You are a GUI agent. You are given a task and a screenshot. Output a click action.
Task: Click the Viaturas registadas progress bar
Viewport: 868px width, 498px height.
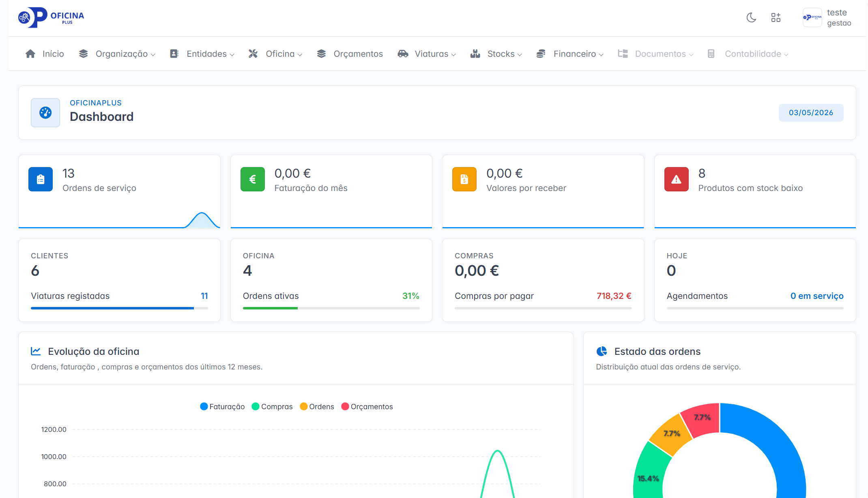pos(119,308)
